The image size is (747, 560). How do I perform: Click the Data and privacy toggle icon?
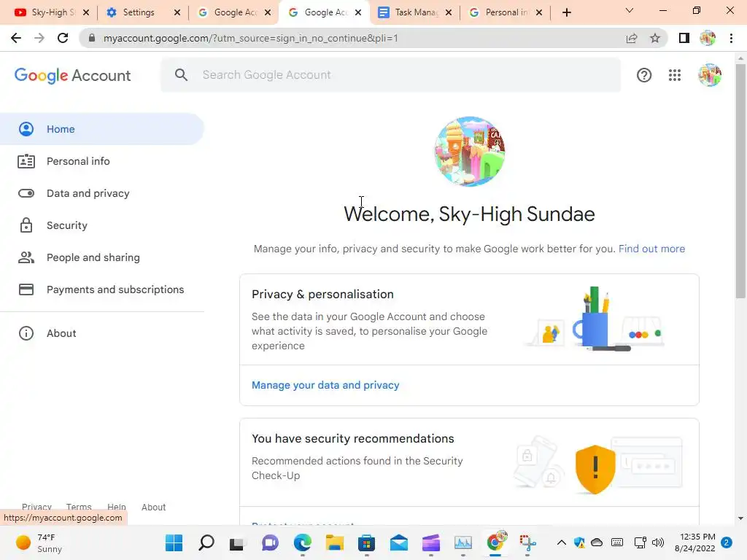(x=26, y=193)
